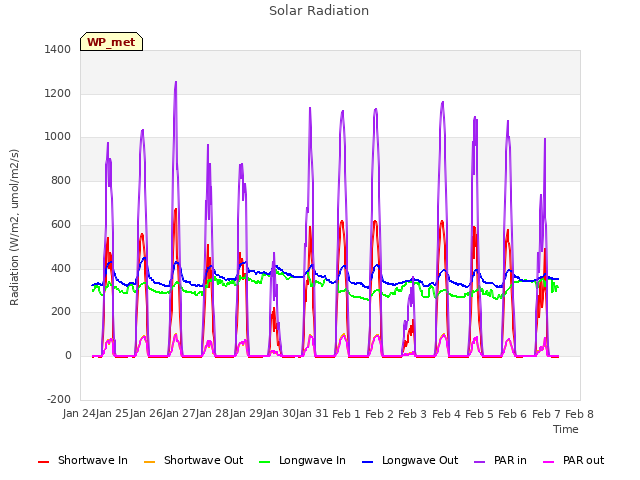Click the PAR in peak on Feb 4
640x480 pixels.
pyautogui.click(x=442, y=102)
